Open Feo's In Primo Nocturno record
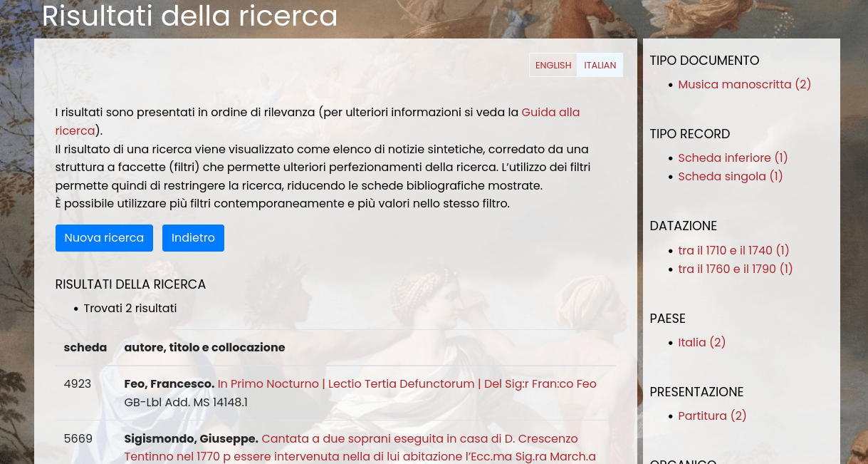Image resolution: width=868 pixels, height=464 pixels. pyautogui.click(x=407, y=383)
